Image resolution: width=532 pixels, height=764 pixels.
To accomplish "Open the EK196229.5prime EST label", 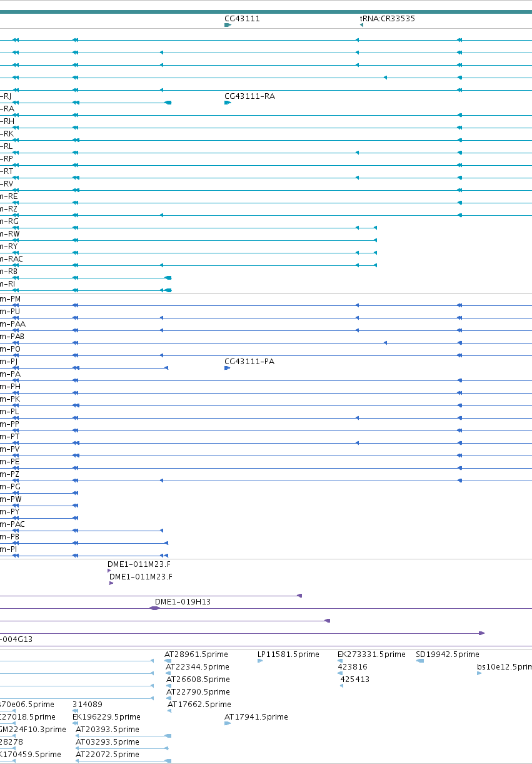I will point(106,717).
